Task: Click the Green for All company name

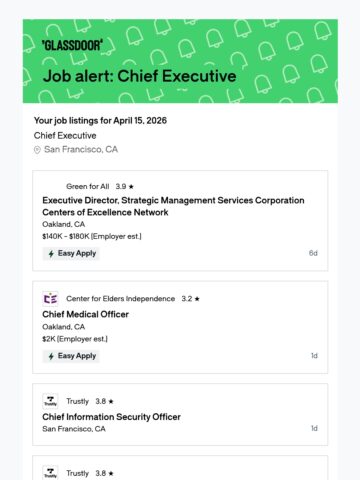Action: [88, 186]
